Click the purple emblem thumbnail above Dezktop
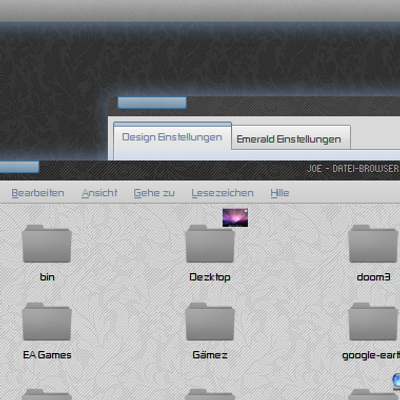Screen dimensions: 400x400 [x=235, y=218]
